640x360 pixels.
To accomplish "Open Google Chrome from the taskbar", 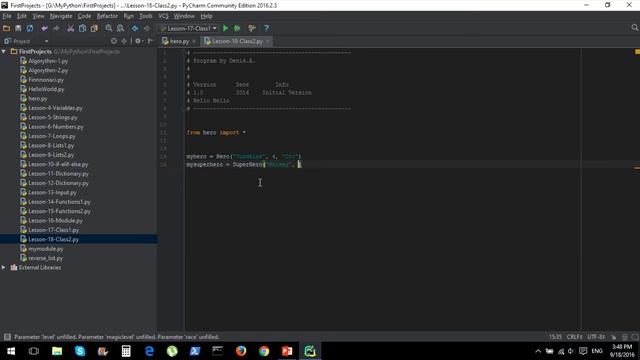I will tap(264, 351).
